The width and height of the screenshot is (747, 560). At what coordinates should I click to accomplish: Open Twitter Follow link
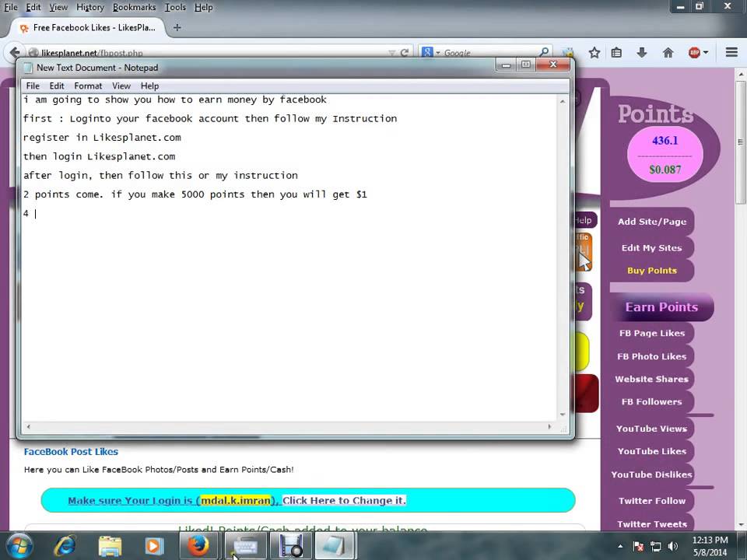point(652,501)
